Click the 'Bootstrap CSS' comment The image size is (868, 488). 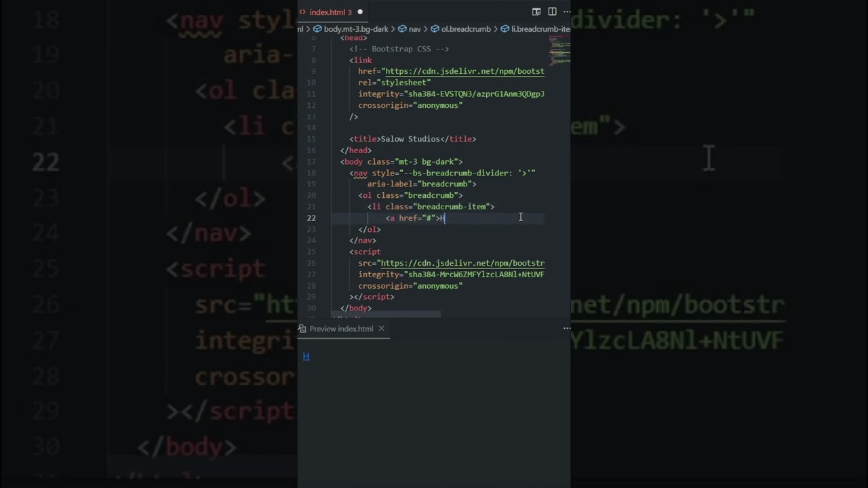pos(399,49)
